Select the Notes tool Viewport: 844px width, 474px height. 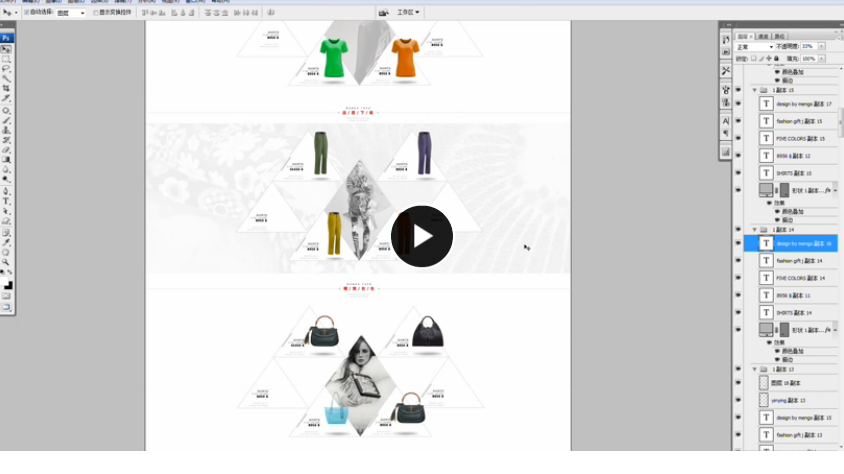pos(6,233)
